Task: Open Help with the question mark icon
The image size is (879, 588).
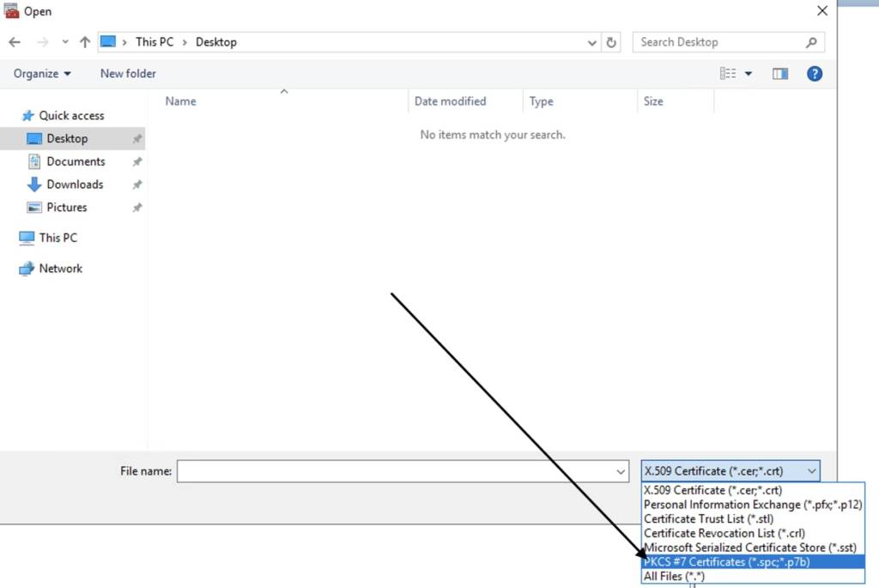Action: [814, 73]
